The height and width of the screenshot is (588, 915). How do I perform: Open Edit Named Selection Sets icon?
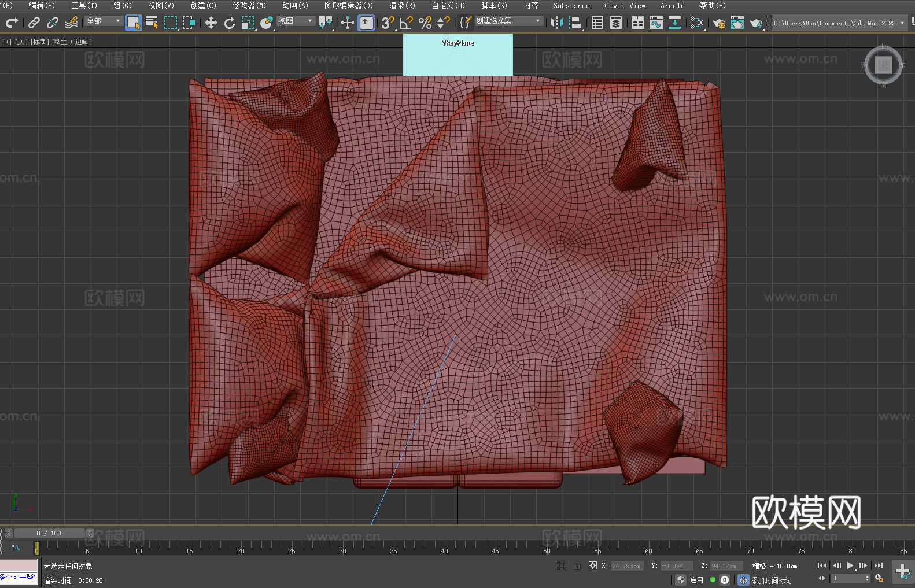466,23
